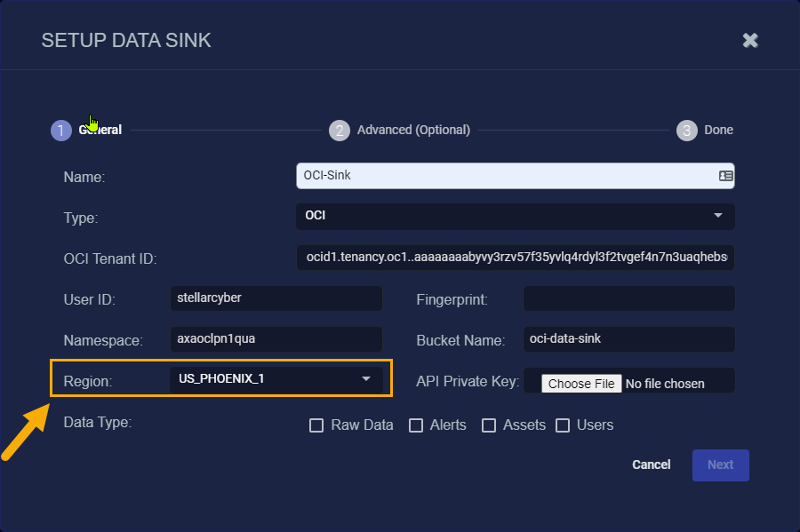
Task: Choose File for API Private Key
Action: pos(581,384)
